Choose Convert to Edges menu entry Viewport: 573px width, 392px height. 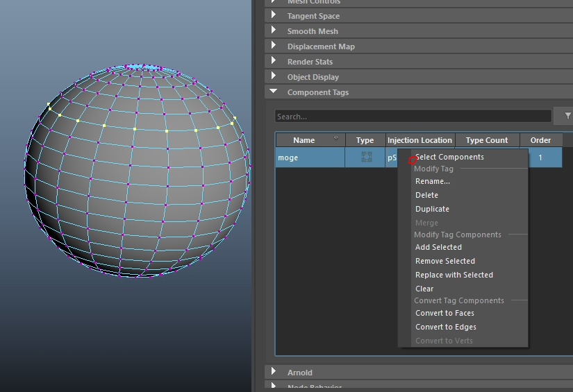463,327
